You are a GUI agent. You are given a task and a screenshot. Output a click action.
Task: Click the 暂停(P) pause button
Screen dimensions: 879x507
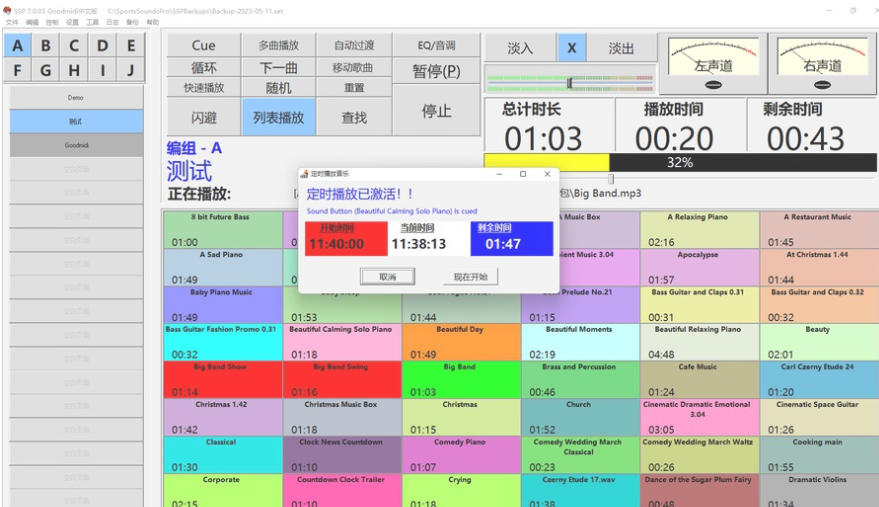pos(437,71)
